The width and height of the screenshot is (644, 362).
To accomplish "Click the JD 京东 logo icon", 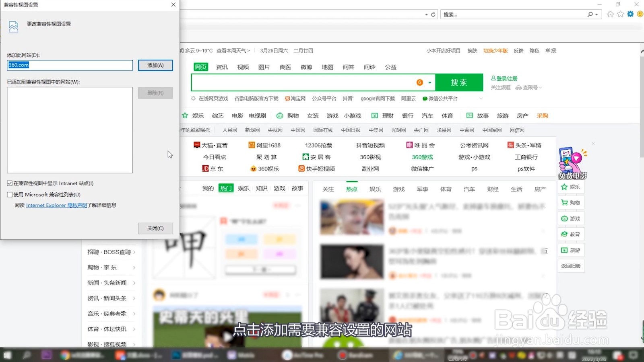I will (x=205, y=169).
